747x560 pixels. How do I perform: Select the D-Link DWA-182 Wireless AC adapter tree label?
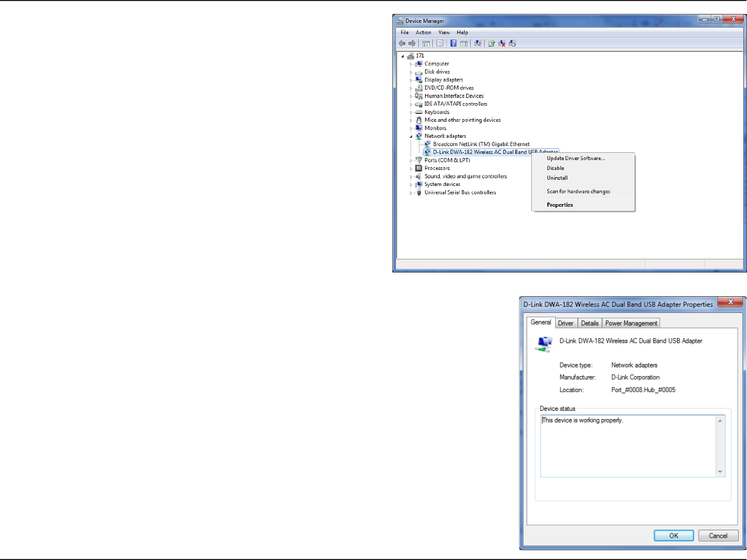coord(496,152)
